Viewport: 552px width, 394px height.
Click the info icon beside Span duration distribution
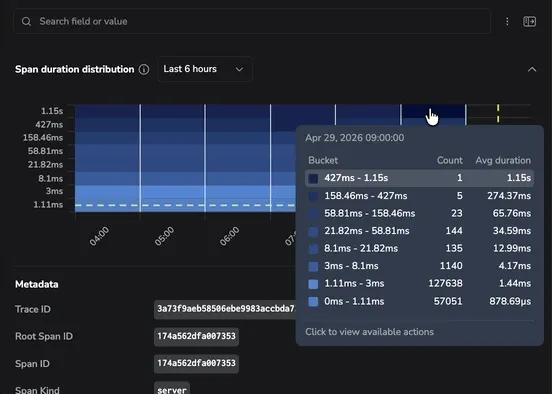pos(144,69)
